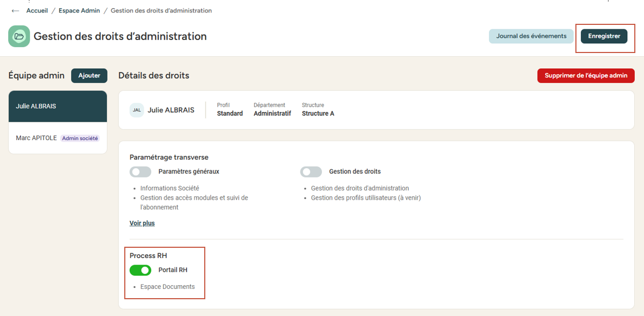Click the Administratif department value

coord(272,114)
